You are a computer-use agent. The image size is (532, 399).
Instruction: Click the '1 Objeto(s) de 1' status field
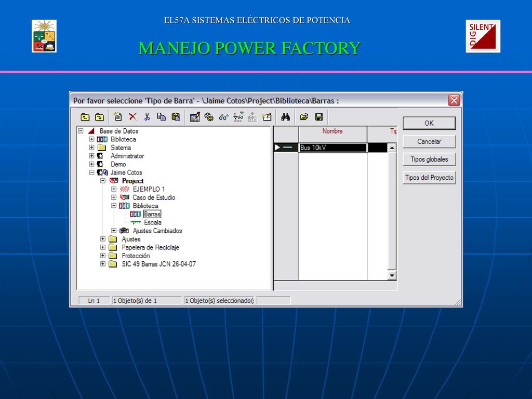point(147,301)
